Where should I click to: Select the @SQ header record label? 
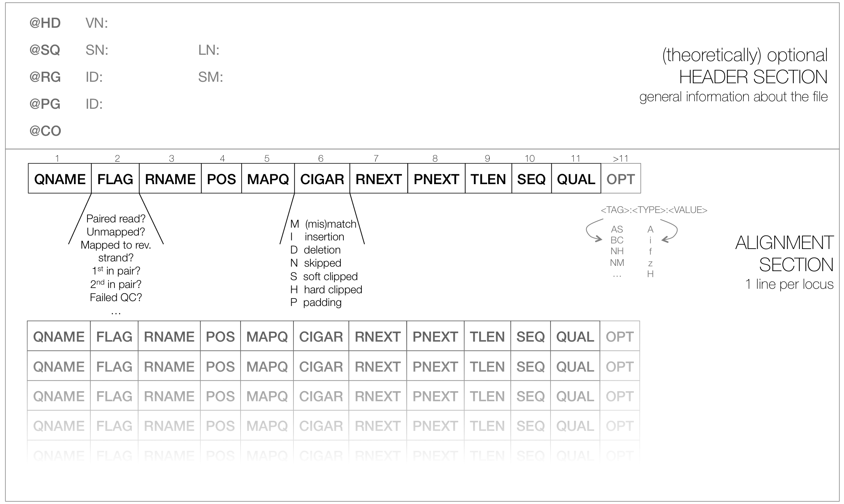click(45, 50)
